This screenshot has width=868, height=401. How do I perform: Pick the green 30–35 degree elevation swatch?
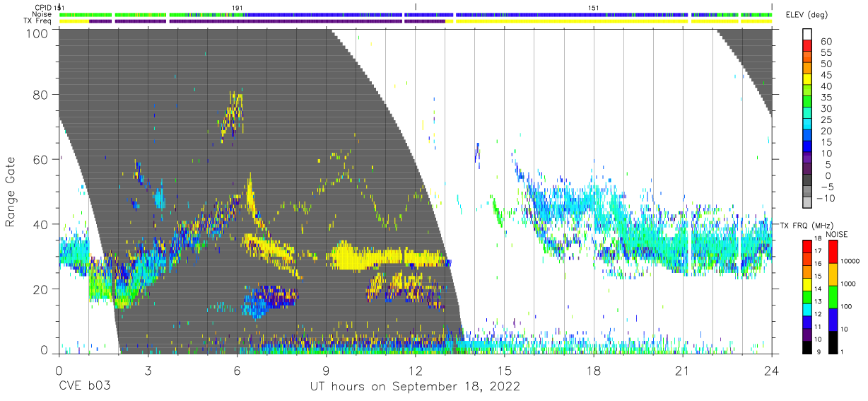coord(807,103)
